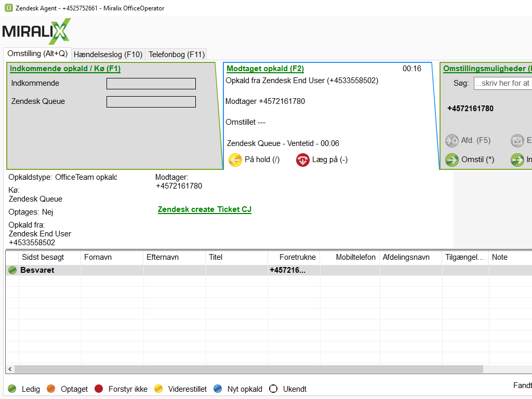Open the Telefonbog (F11) tab
The image size is (532, 399).
(x=177, y=55)
